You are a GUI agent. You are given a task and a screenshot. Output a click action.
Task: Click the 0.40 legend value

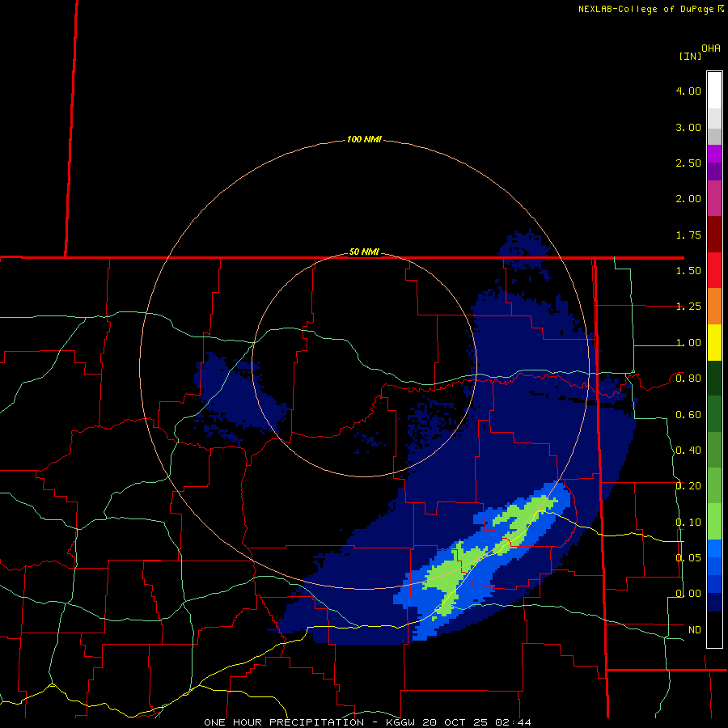point(688,451)
